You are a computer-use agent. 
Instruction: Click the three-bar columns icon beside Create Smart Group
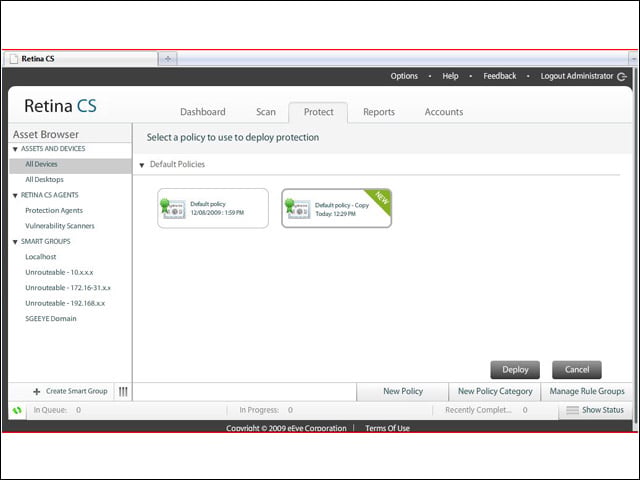tap(123, 391)
